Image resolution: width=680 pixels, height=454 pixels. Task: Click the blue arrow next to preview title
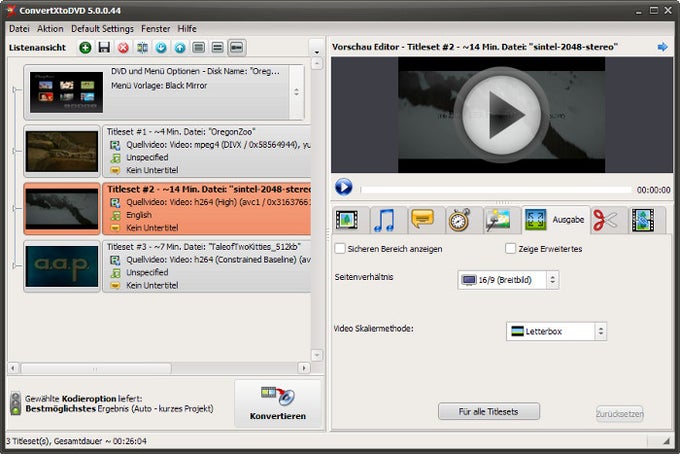point(662,47)
